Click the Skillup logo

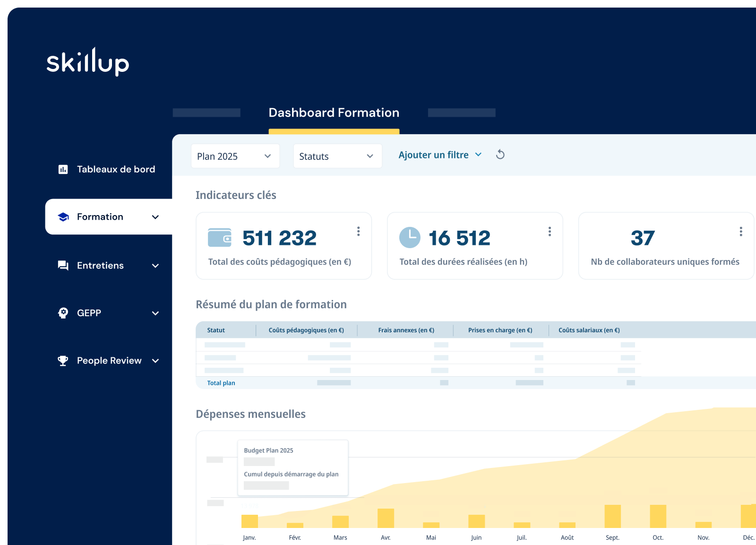(87, 62)
